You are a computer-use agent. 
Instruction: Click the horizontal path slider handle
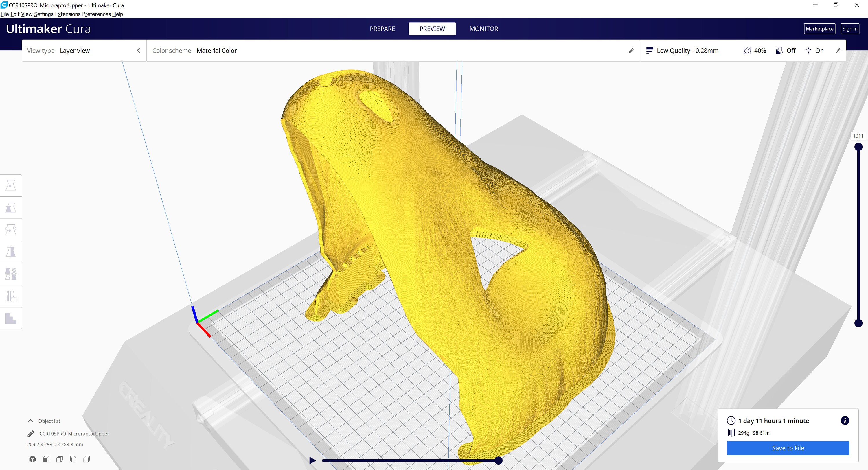(498, 460)
